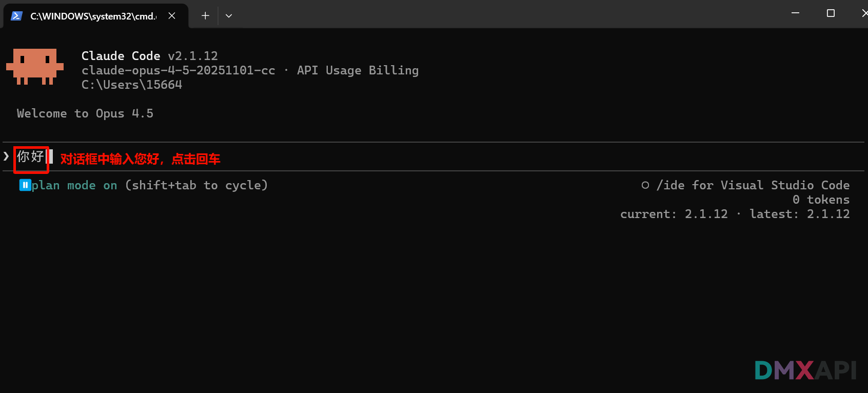Open a new terminal tab with plus button
Screen dimensions: 868x393
tap(205, 16)
